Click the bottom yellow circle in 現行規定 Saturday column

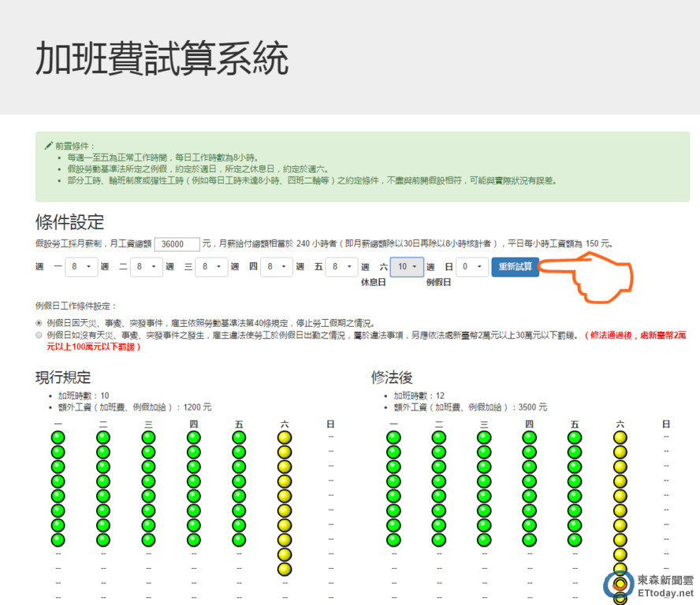[285, 569]
